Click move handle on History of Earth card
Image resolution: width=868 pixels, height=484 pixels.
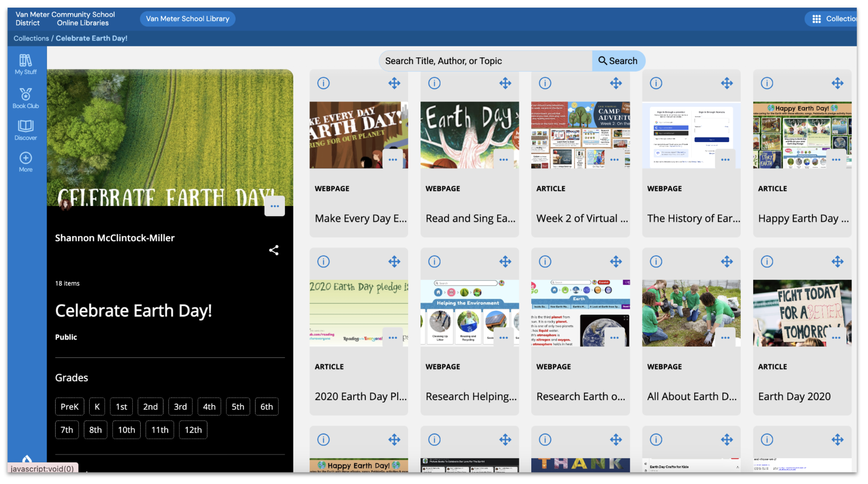[x=727, y=83]
